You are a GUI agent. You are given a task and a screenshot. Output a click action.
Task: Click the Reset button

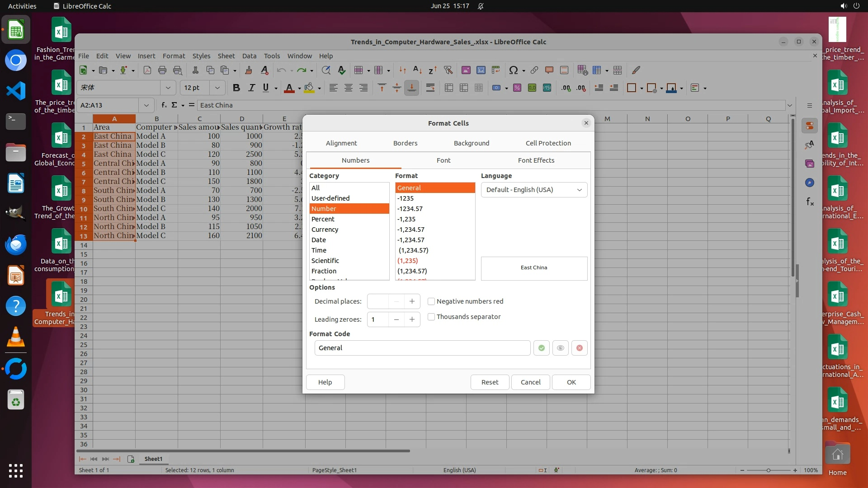[490, 382]
